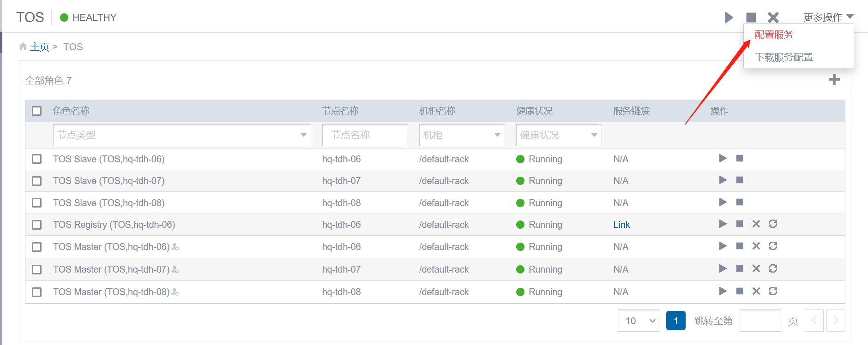Click the user icon beside TOS Master hq-tdh-07
This screenshot has height=345, width=868.
175,270
